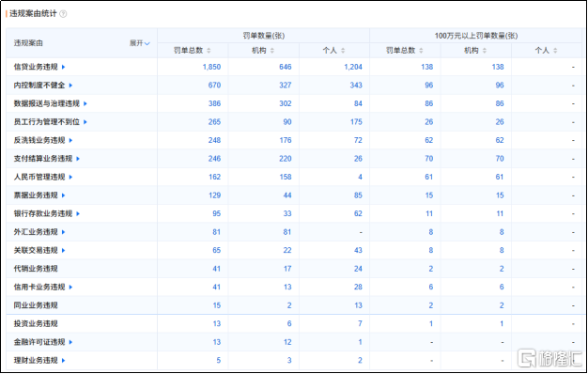
Task: Sort 机构 column under 100万元以上罚单数量
Action: pyautogui.click(x=485, y=50)
